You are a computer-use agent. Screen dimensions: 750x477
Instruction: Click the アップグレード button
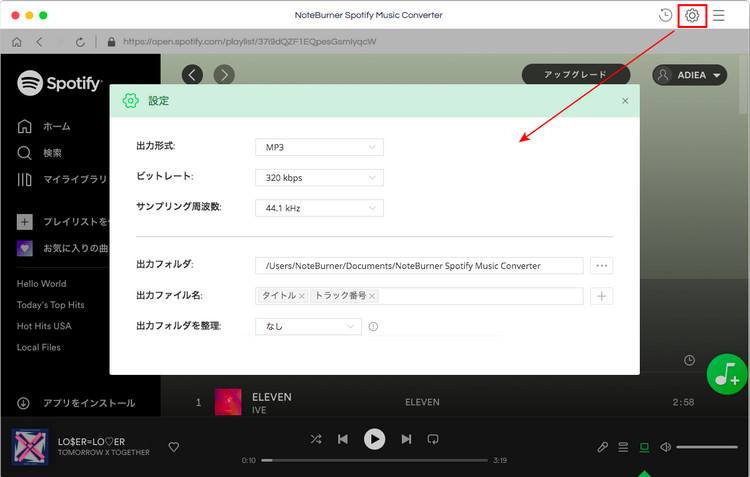pyautogui.click(x=575, y=75)
